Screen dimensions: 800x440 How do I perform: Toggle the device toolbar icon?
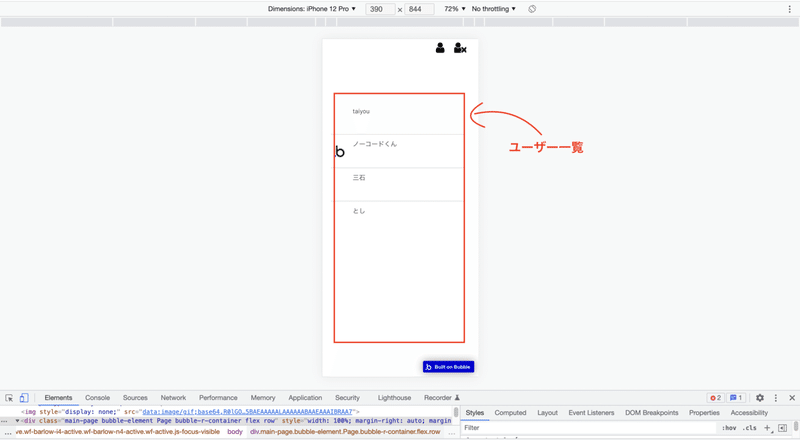[x=23, y=398]
